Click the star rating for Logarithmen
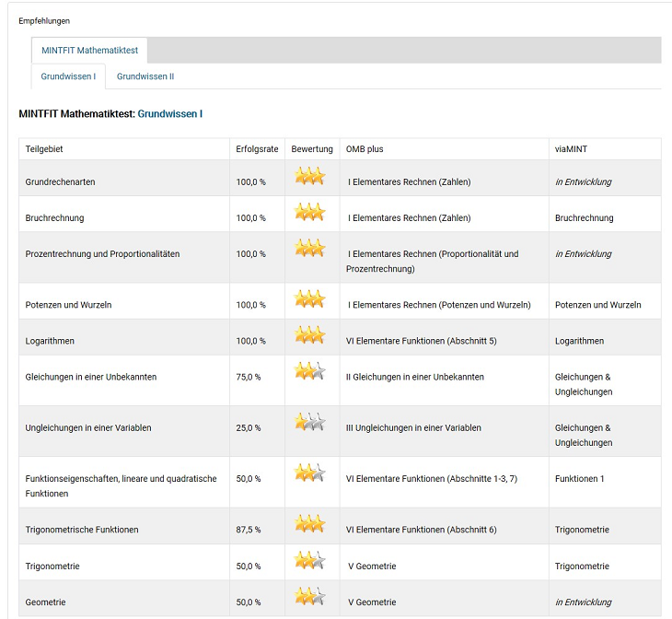This screenshot has height=619, width=672. (309, 335)
